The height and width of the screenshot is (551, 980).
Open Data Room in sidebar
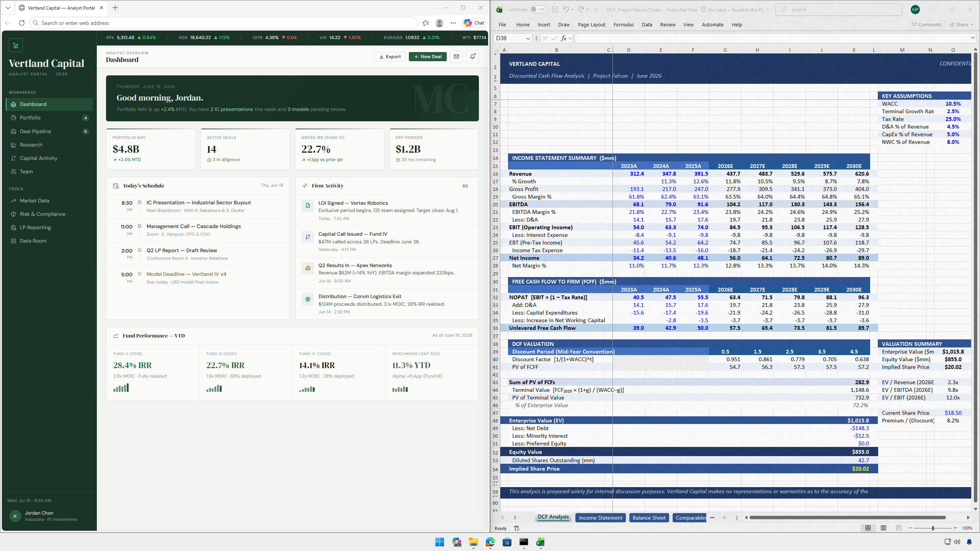pos(49,241)
